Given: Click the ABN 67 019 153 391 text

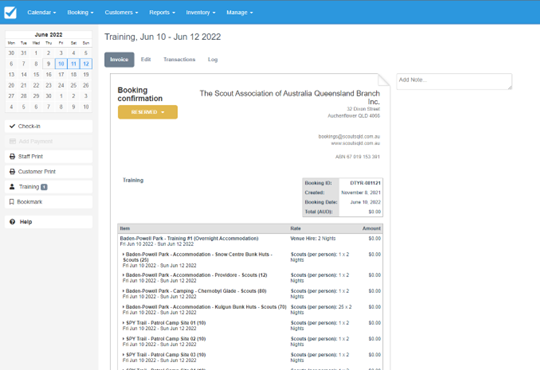Looking at the screenshot, I should click(x=357, y=157).
